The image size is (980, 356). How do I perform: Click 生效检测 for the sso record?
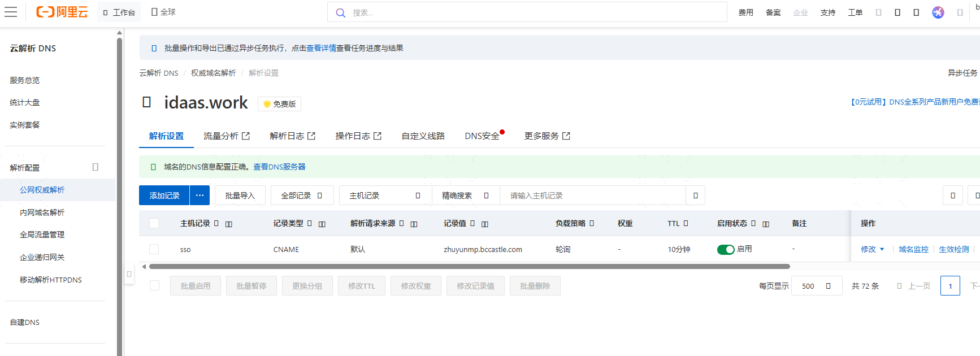tap(953, 249)
